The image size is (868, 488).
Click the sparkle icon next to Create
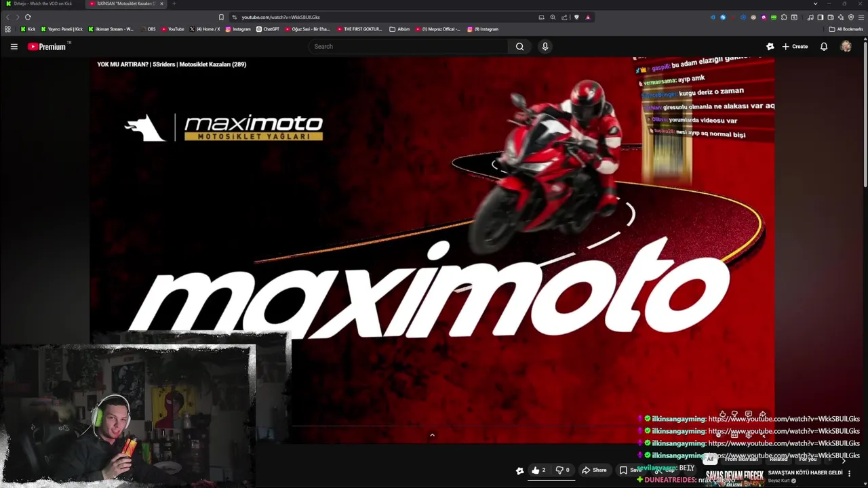pyautogui.click(x=770, y=46)
